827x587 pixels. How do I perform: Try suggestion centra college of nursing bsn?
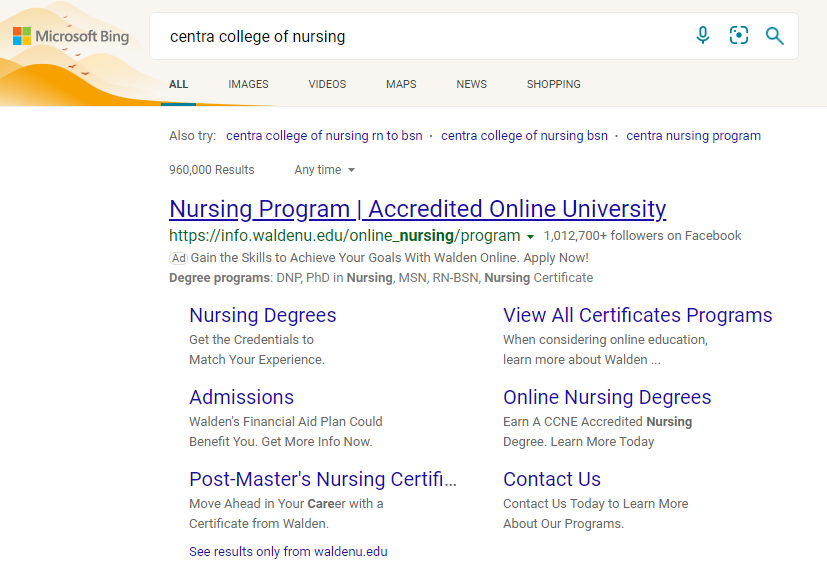point(524,136)
